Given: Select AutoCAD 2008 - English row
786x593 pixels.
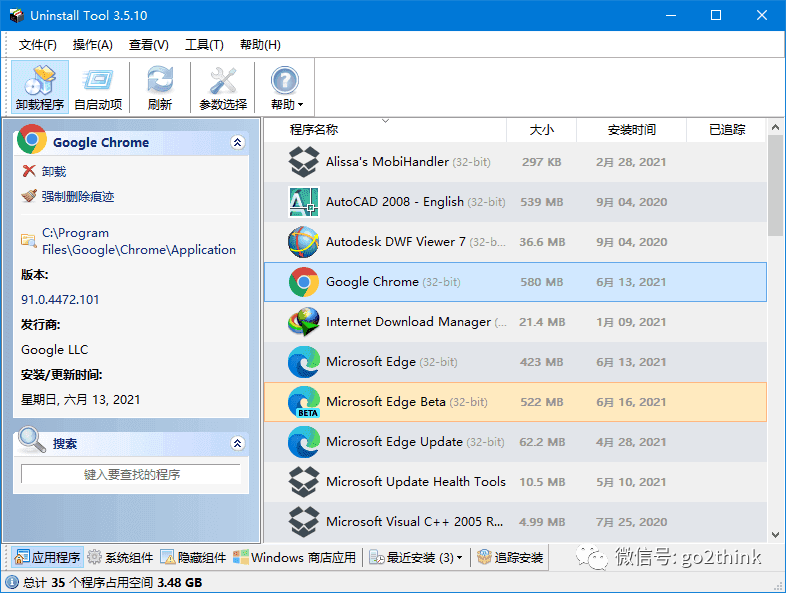Looking at the screenshot, I should (515, 202).
